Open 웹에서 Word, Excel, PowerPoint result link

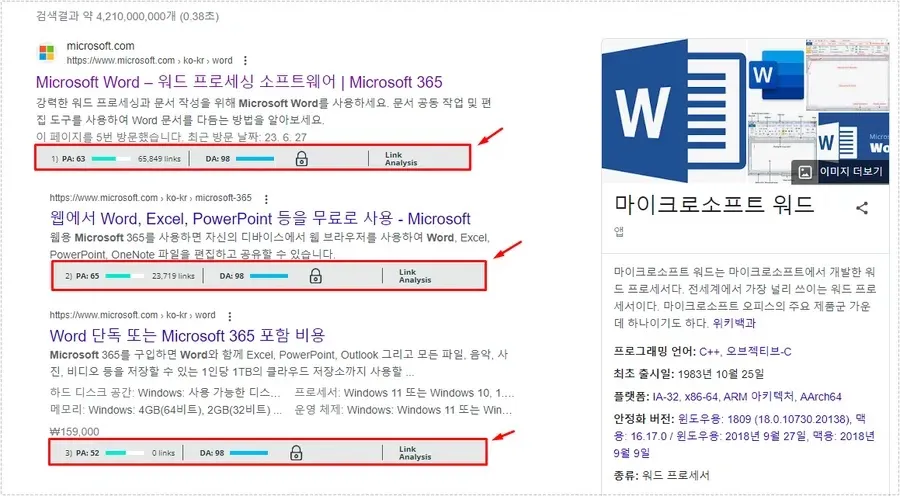(260, 219)
